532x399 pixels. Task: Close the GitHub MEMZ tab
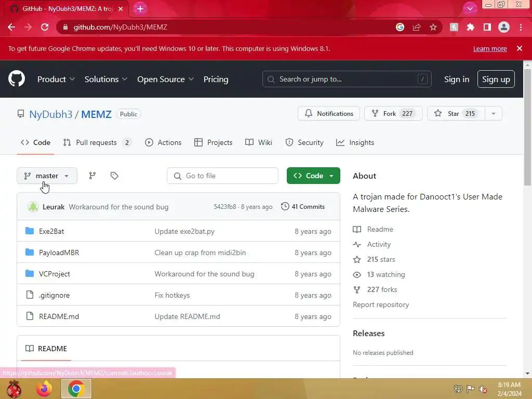(x=121, y=9)
